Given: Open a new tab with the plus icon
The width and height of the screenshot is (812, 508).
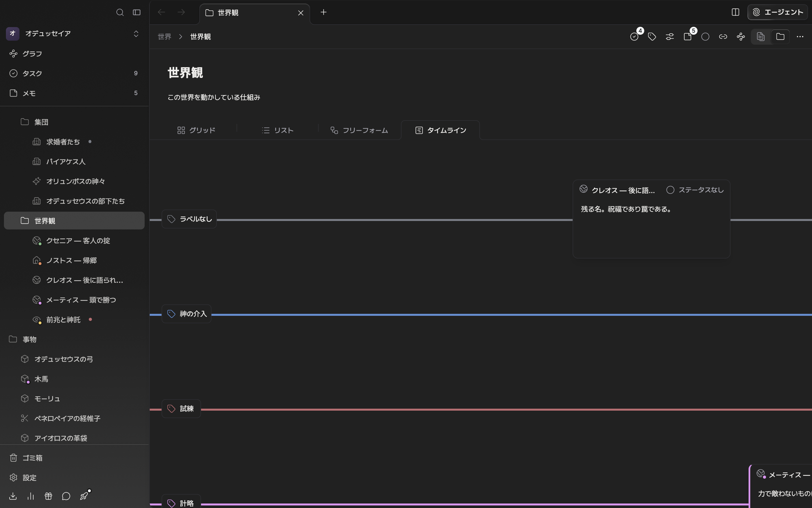Looking at the screenshot, I should 323,12.
